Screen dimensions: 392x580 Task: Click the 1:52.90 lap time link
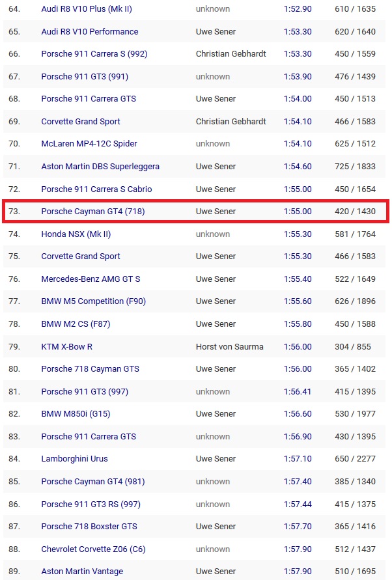pyautogui.click(x=298, y=9)
